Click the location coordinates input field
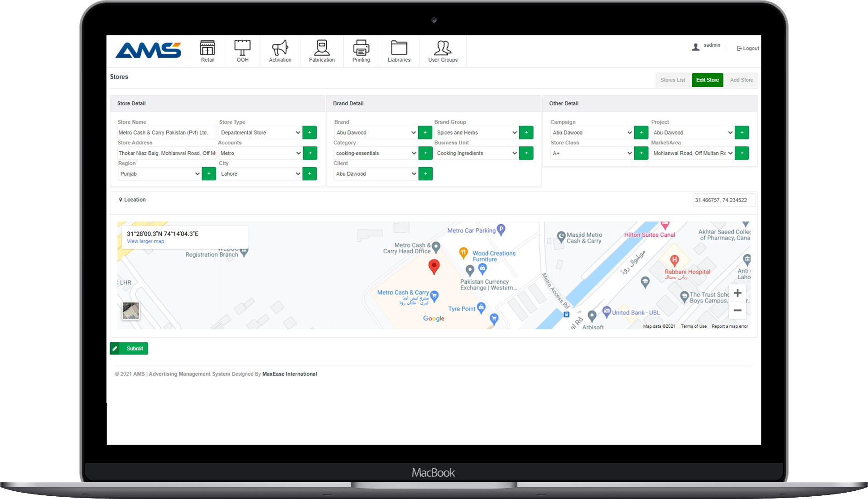Viewport: 868px width, 499px height. coord(724,200)
